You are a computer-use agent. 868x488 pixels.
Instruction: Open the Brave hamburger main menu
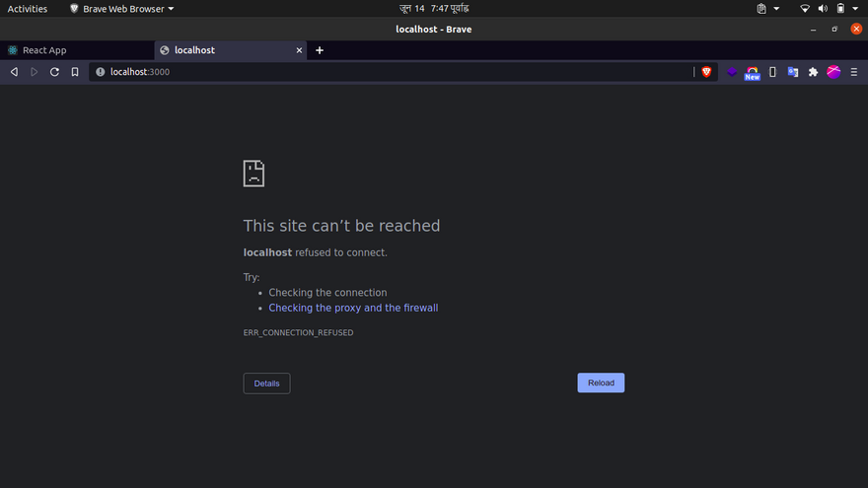click(x=854, y=72)
